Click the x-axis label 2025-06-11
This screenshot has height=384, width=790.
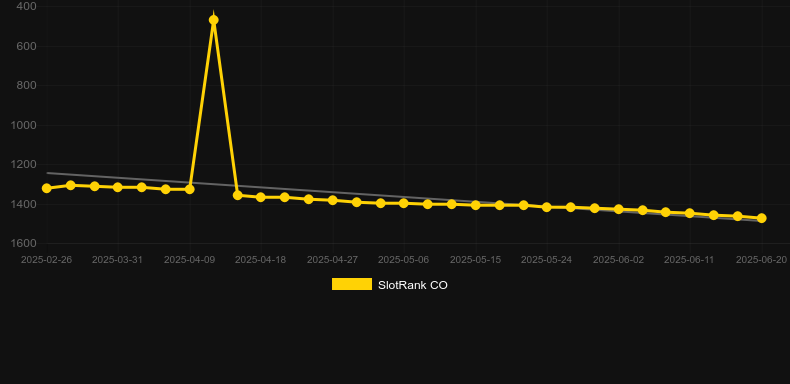click(x=690, y=260)
